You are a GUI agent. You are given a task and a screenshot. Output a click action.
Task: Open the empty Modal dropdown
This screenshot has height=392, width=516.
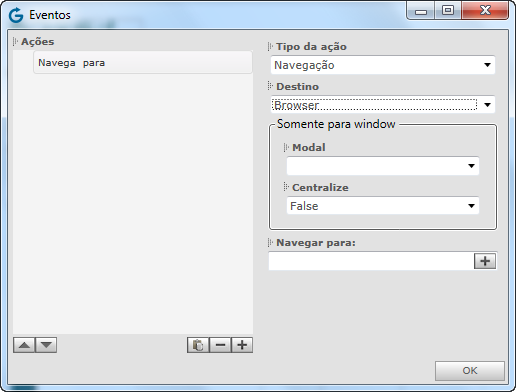coord(383,166)
